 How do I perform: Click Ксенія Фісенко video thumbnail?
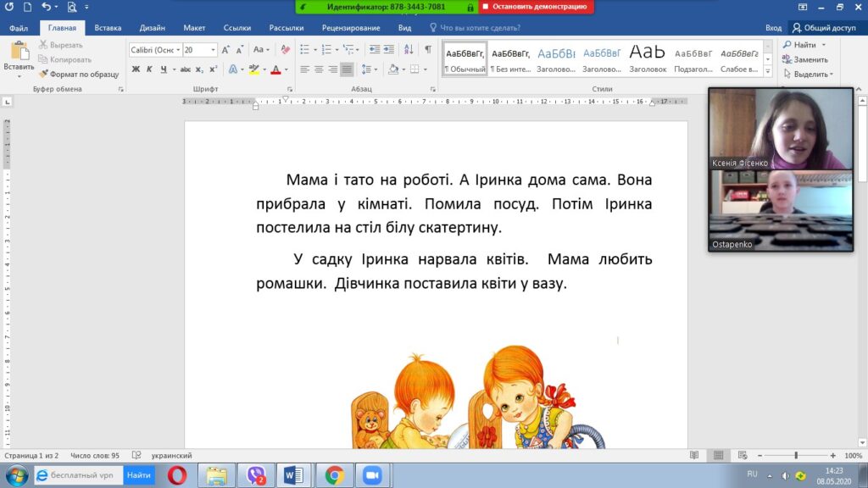coord(781,129)
